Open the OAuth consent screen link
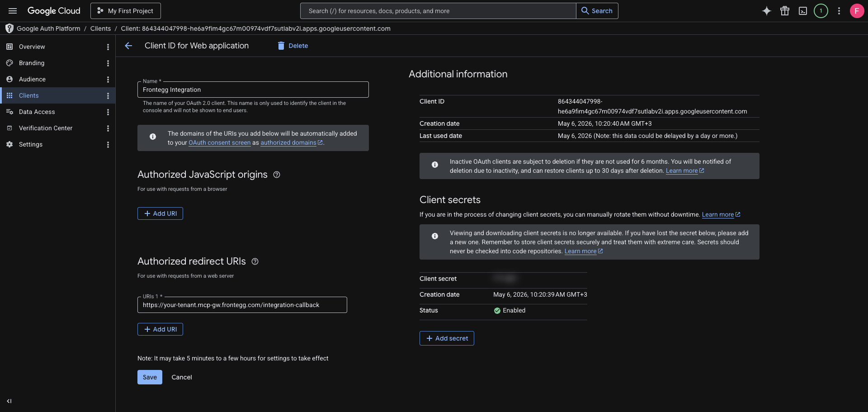The height and width of the screenshot is (412, 868). pos(219,142)
